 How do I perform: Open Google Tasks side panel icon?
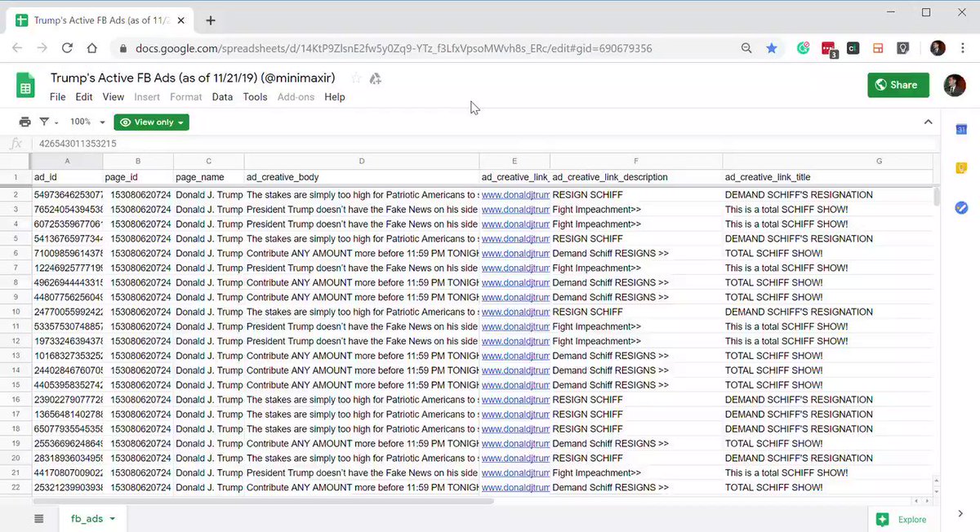(961, 208)
